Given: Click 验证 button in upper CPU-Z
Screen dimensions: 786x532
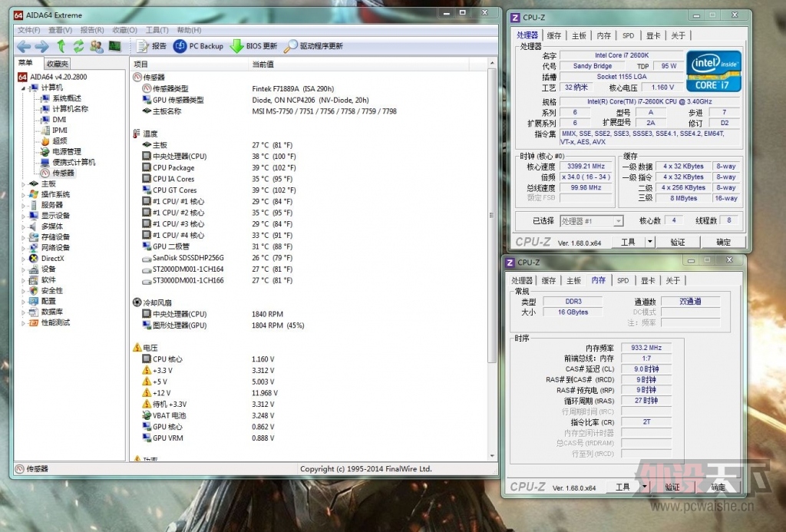Looking at the screenshot, I should tap(678, 242).
